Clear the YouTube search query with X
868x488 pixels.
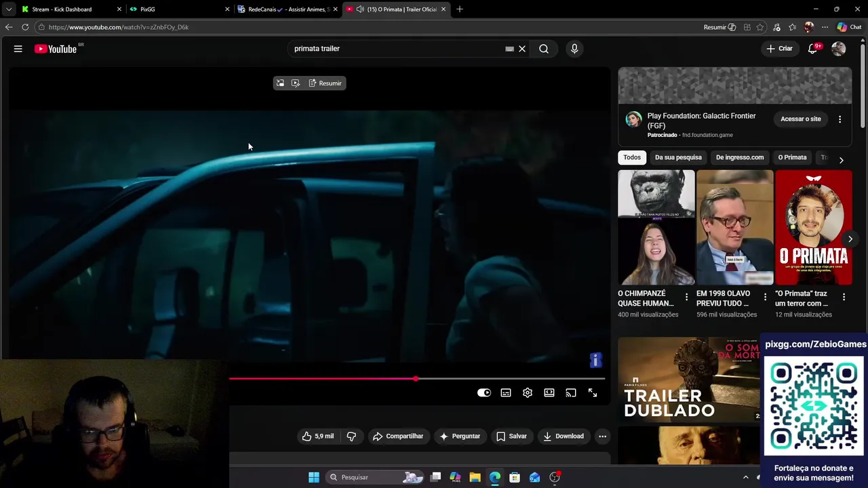(x=522, y=49)
